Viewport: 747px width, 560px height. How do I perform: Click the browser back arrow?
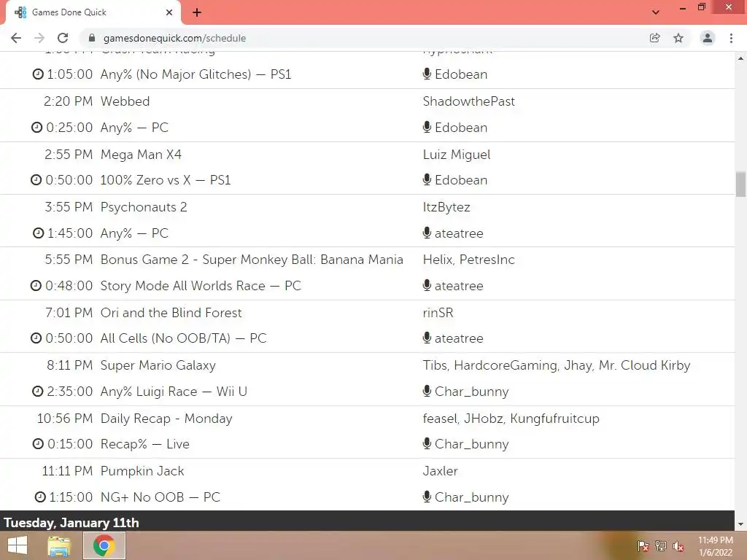pos(16,38)
